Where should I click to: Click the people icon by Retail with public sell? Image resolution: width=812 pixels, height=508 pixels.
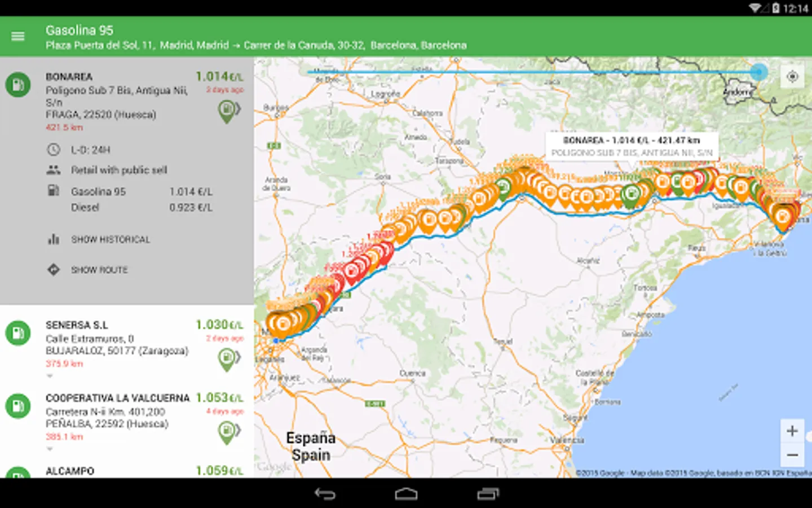pyautogui.click(x=54, y=170)
